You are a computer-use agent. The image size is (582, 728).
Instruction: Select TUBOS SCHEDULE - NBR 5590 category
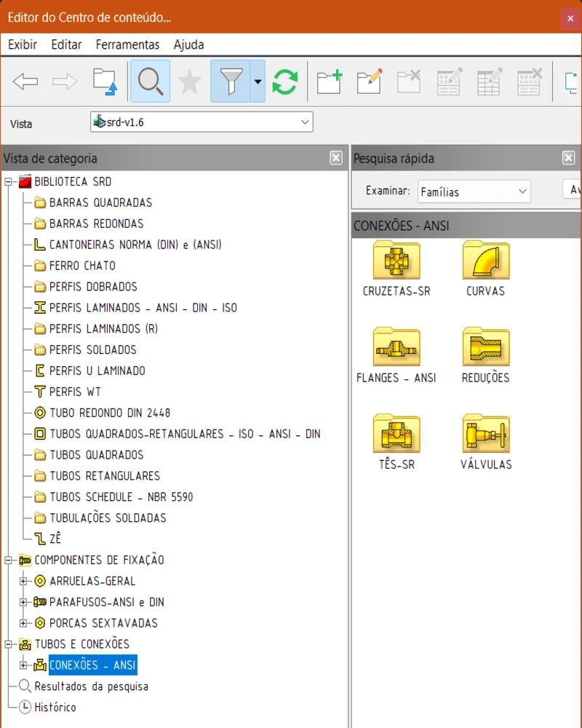coord(121,497)
